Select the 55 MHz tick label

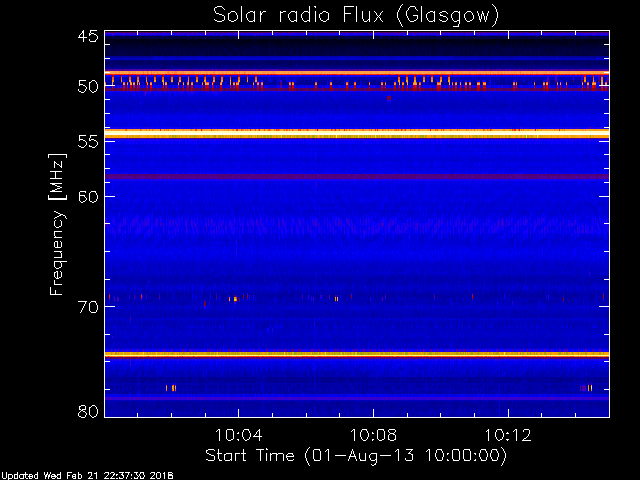[87, 142]
